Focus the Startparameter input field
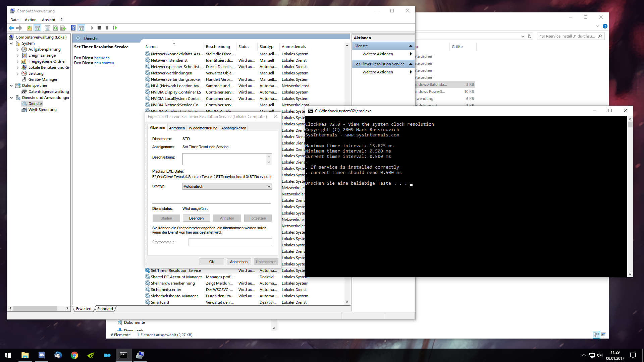This screenshot has width=644, height=362. coord(230,242)
